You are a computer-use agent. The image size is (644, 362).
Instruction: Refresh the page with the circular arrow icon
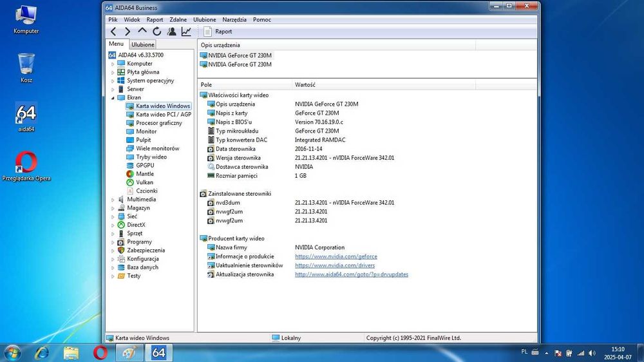tap(157, 31)
